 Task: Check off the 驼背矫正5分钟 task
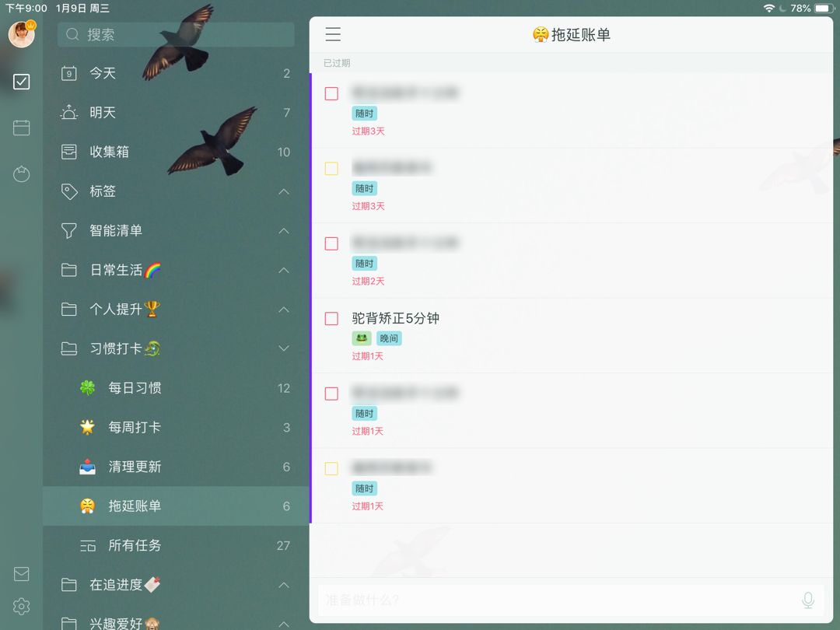click(x=331, y=319)
